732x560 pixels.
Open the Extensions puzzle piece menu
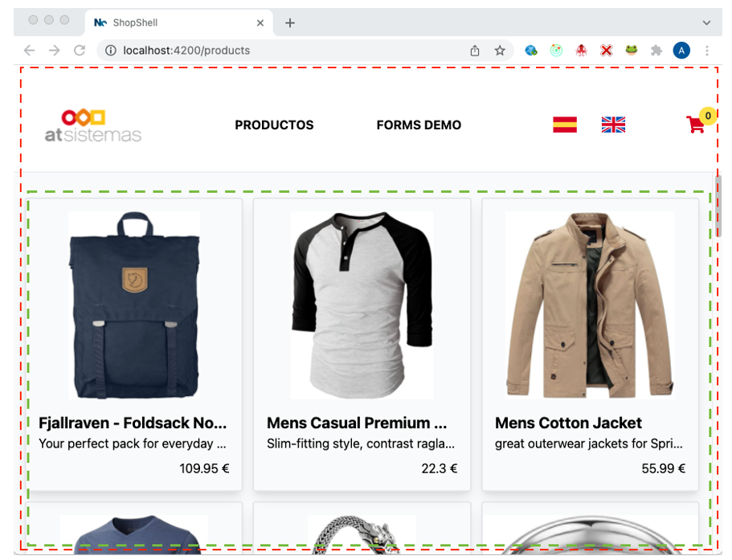(656, 51)
